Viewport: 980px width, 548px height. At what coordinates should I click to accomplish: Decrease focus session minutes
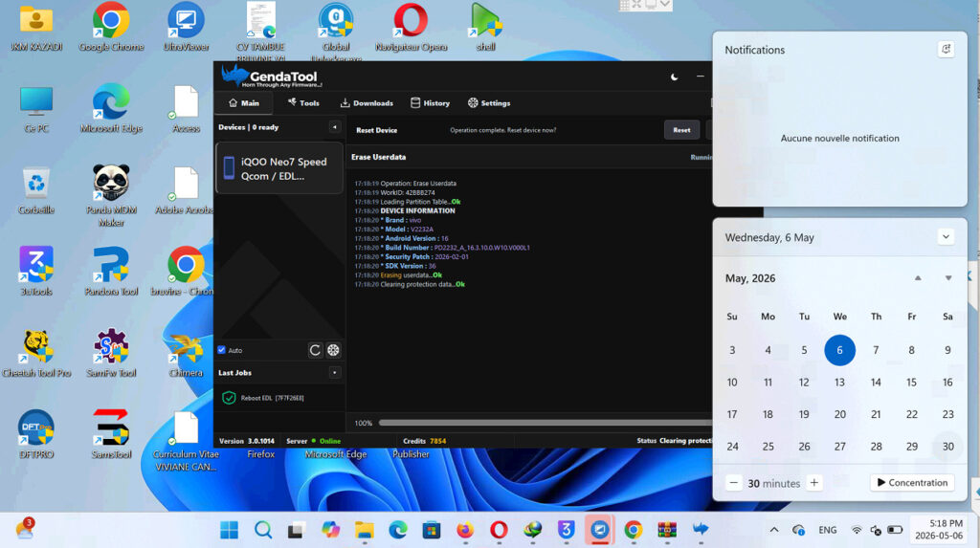click(734, 483)
